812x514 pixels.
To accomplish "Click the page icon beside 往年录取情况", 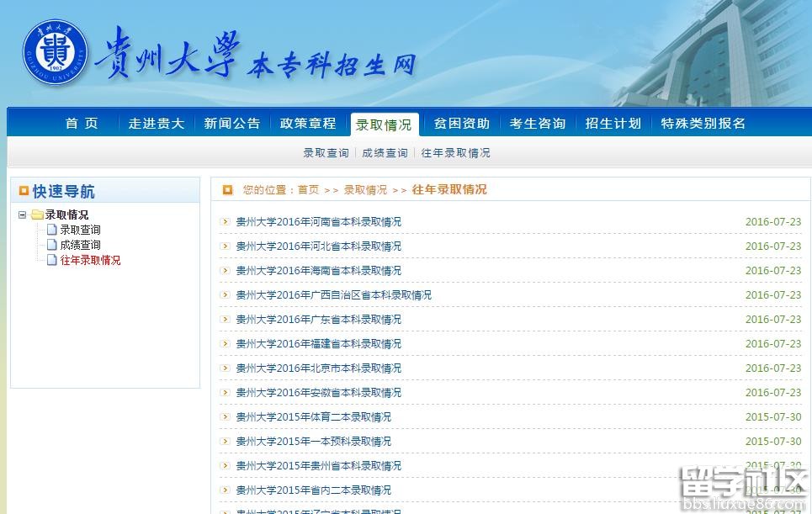I will pos(51,260).
